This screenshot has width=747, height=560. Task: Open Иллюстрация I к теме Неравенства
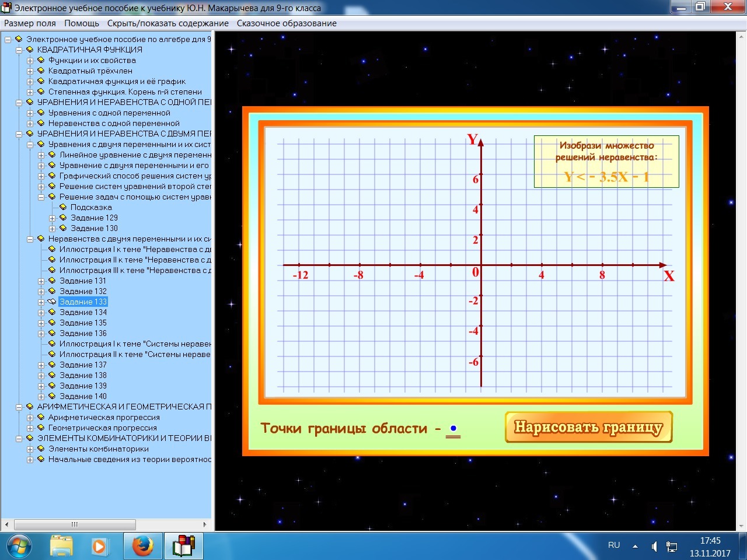point(135,250)
